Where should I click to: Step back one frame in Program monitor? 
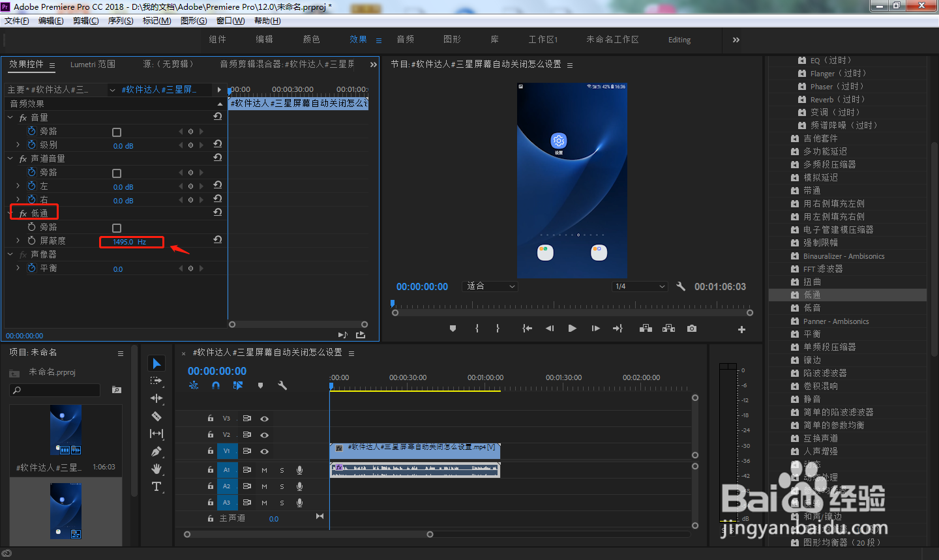[550, 329]
